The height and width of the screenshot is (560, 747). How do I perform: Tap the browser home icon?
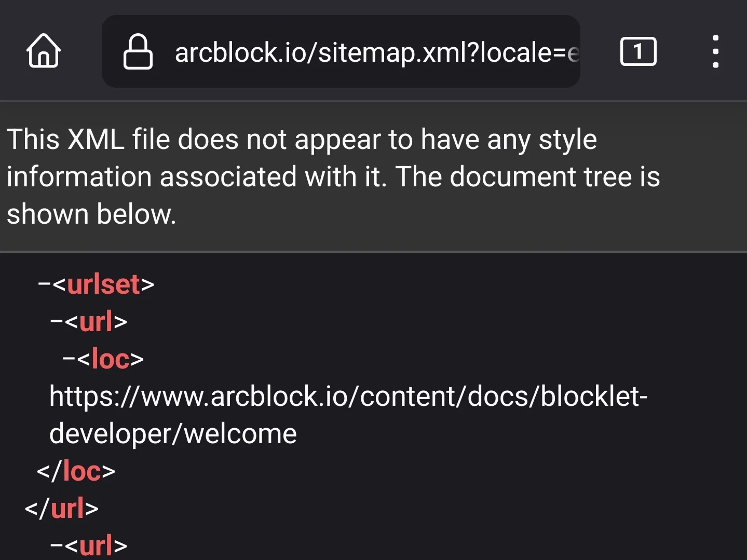tap(44, 51)
